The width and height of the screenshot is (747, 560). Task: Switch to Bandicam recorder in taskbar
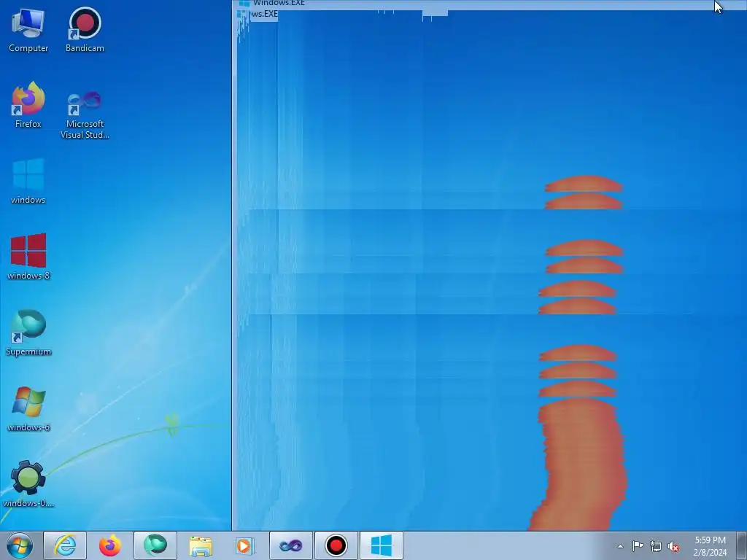pos(336,545)
